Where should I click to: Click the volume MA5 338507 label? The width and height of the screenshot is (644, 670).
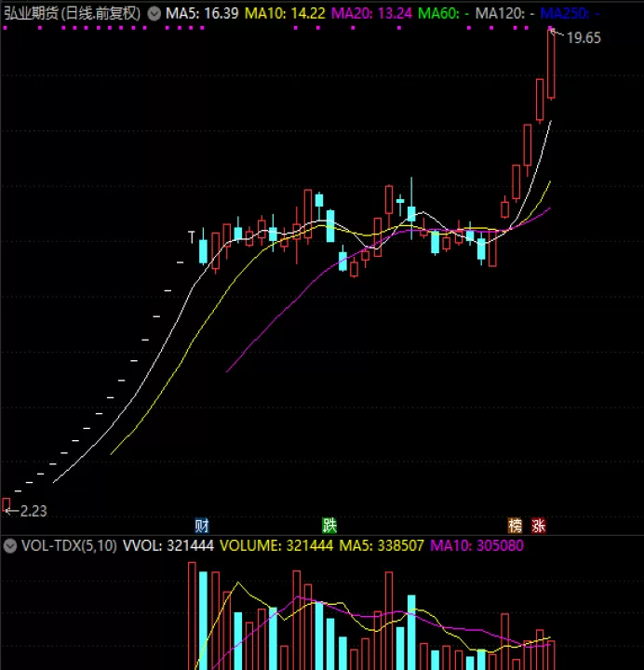coord(382,545)
